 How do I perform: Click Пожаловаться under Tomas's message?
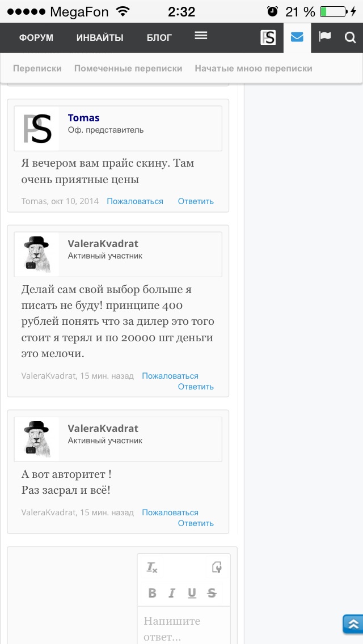click(x=135, y=201)
